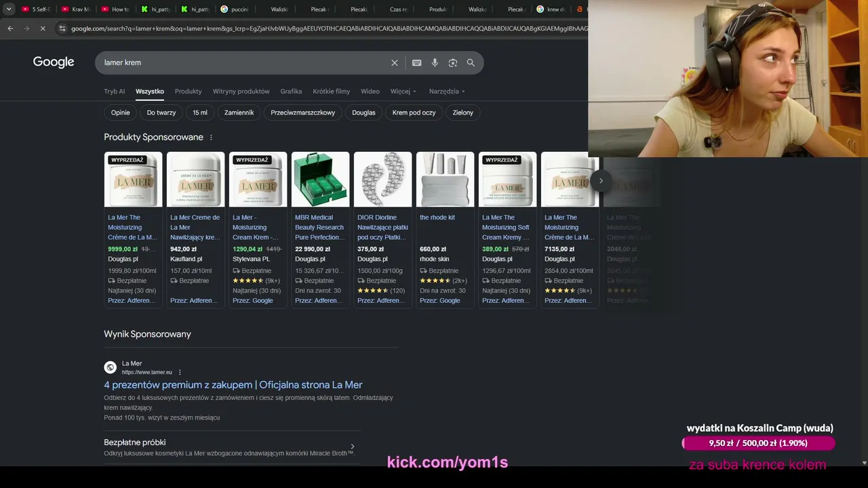Click the Koszalin Camp donation goal progress bar
Viewport: 868px width, 488px height.
click(758, 443)
